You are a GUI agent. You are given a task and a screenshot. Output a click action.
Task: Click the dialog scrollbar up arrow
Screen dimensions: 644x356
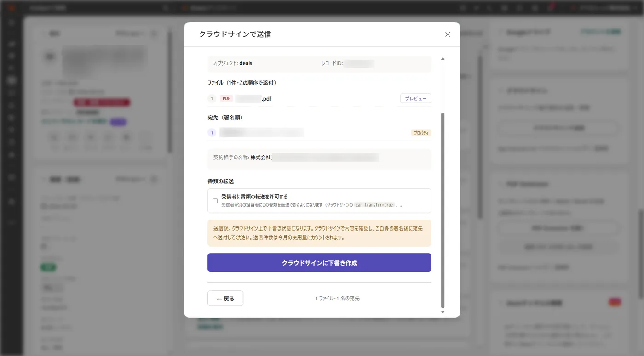[443, 59]
